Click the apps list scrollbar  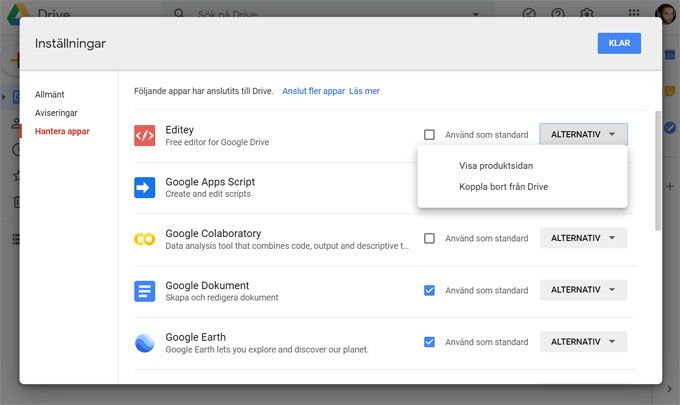tap(658, 170)
